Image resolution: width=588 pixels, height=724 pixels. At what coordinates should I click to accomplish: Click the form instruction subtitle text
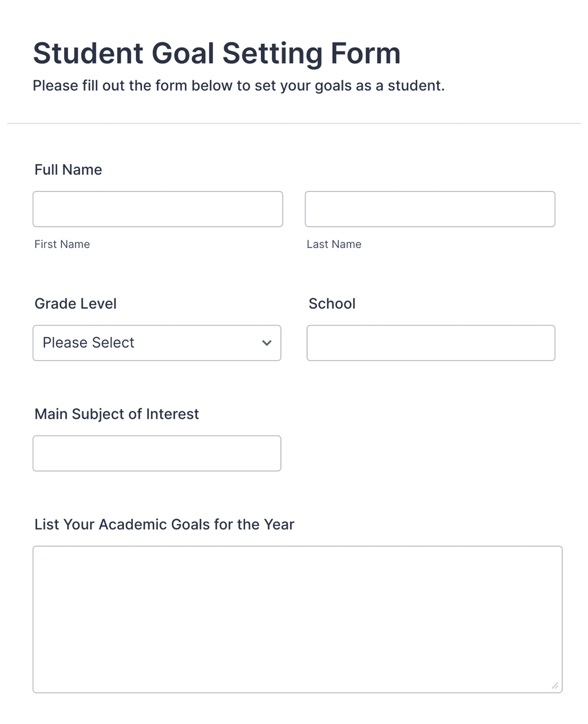point(239,85)
